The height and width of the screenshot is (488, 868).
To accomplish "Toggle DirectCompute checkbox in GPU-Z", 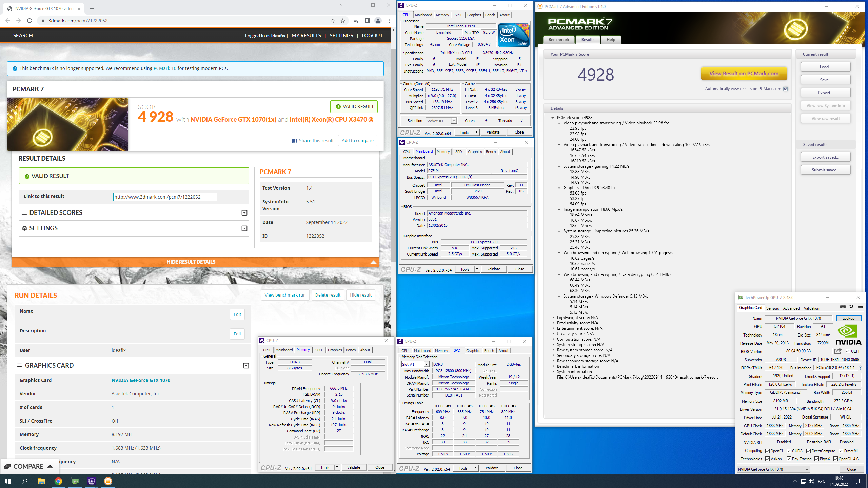I will 808,451.
